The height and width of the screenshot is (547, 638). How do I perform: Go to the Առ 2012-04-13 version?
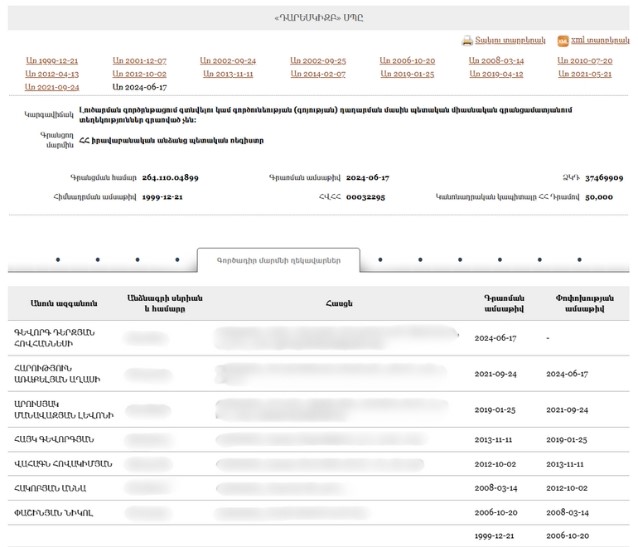(52, 74)
